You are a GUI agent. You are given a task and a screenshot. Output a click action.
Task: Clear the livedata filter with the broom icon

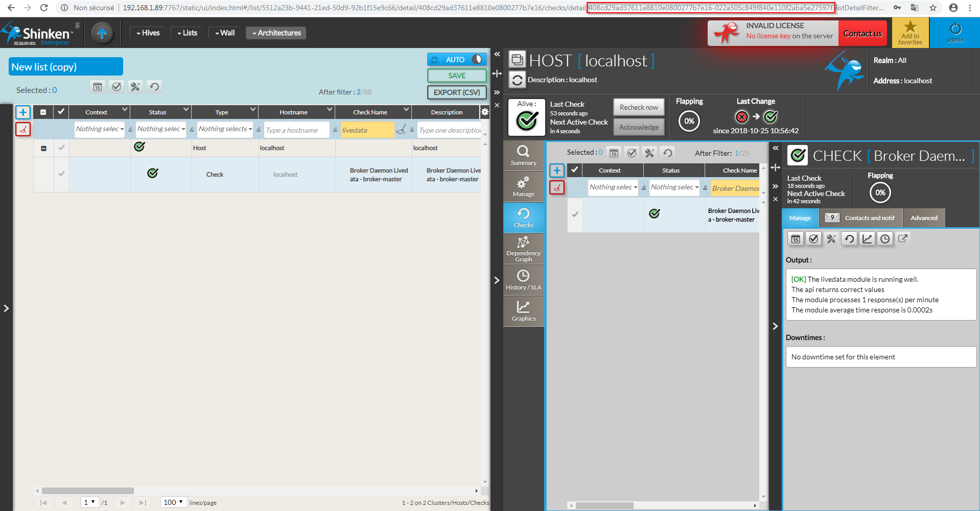point(401,130)
